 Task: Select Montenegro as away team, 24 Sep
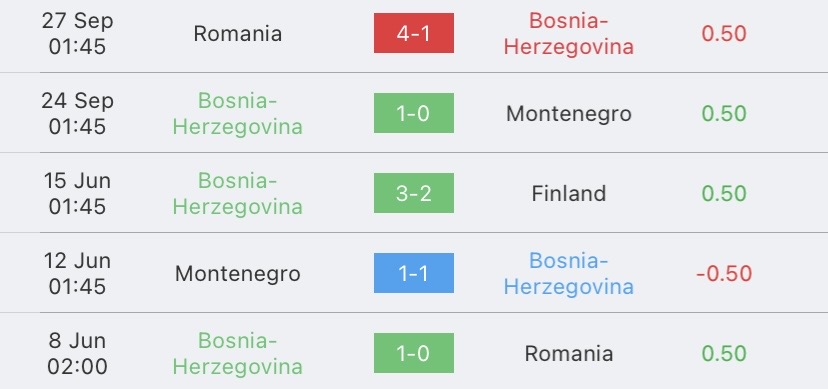tap(569, 113)
